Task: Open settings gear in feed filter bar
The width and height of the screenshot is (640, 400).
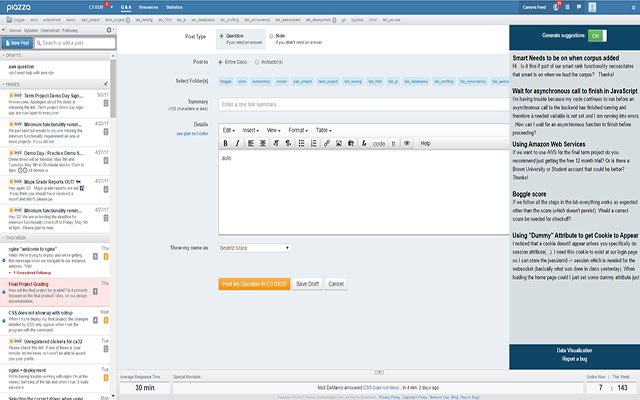Action: (109, 30)
